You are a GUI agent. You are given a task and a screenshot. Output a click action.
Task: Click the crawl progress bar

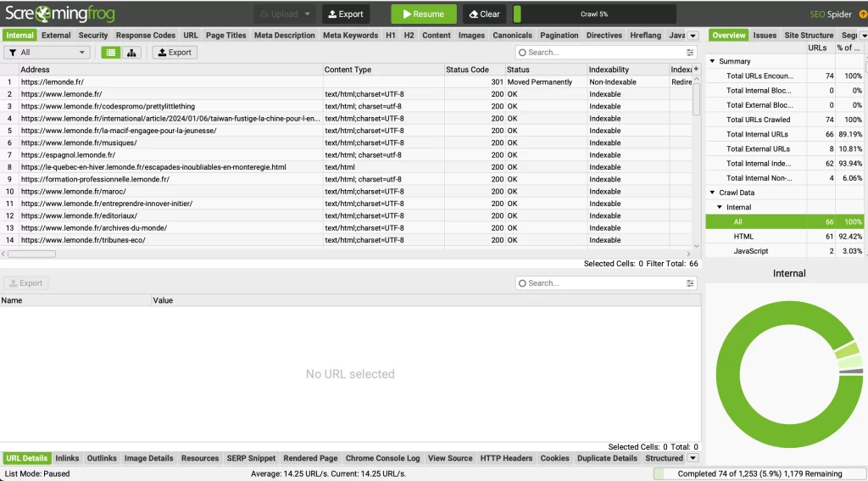point(594,14)
